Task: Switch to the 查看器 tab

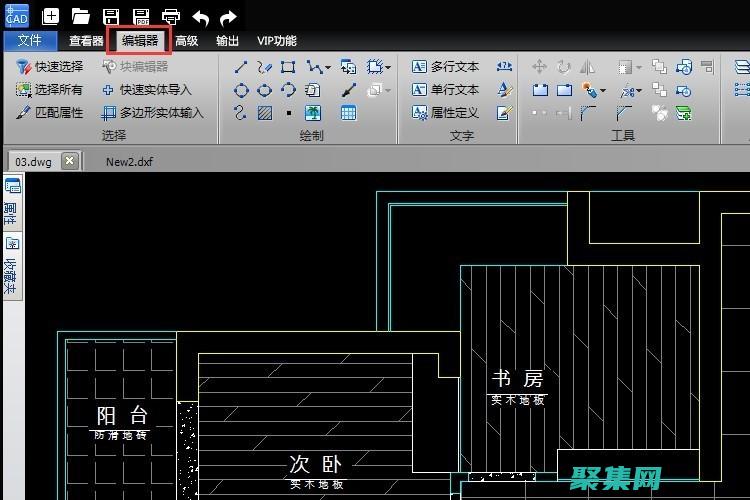Action: pyautogui.click(x=86, y=41)
